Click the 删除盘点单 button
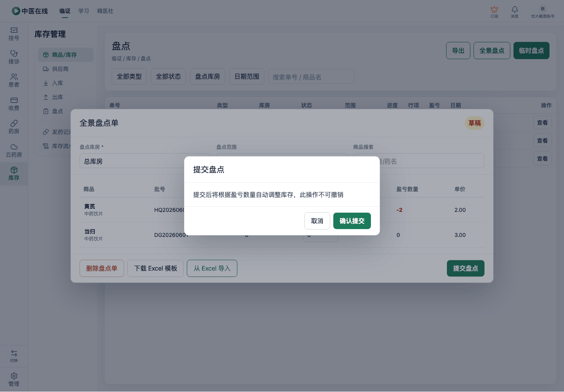 (102, 268)
